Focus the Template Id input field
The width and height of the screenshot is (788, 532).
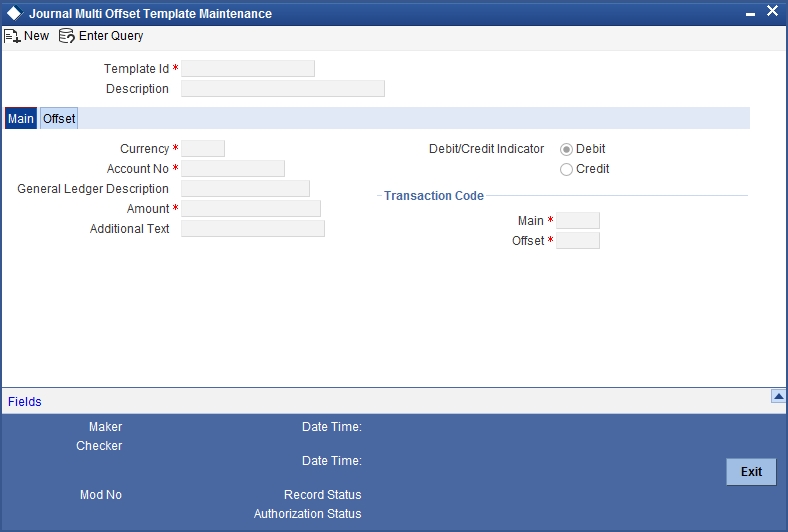point(248,69)
